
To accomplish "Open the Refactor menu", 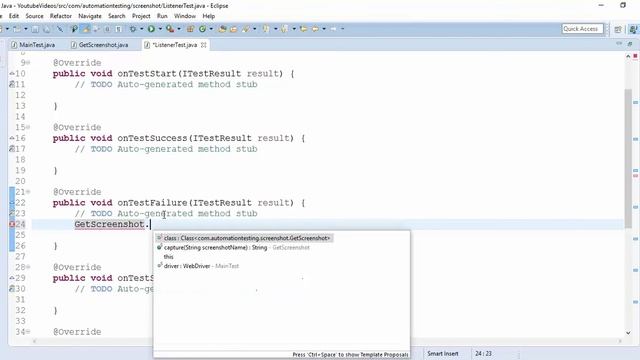I will click(x=61, y=16).
